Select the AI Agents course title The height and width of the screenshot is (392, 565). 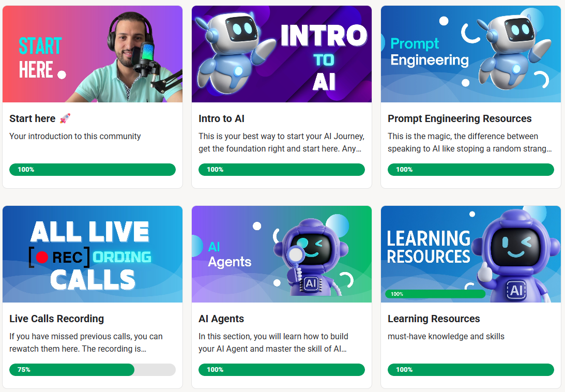tap(221, 319)
